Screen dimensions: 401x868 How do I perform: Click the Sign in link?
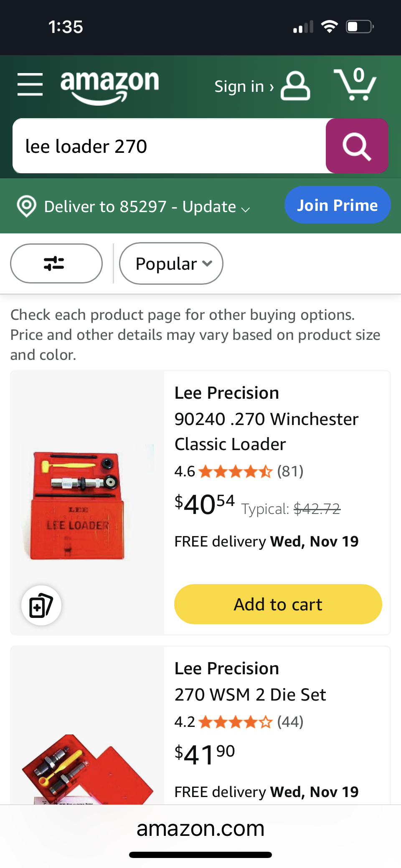pos(244,86)
